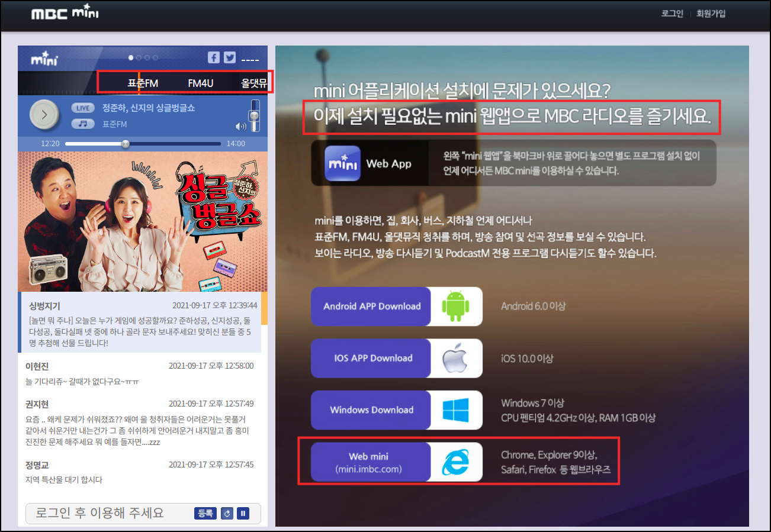
Task: Click IOS APP Download button
Action: coord(371,358)
